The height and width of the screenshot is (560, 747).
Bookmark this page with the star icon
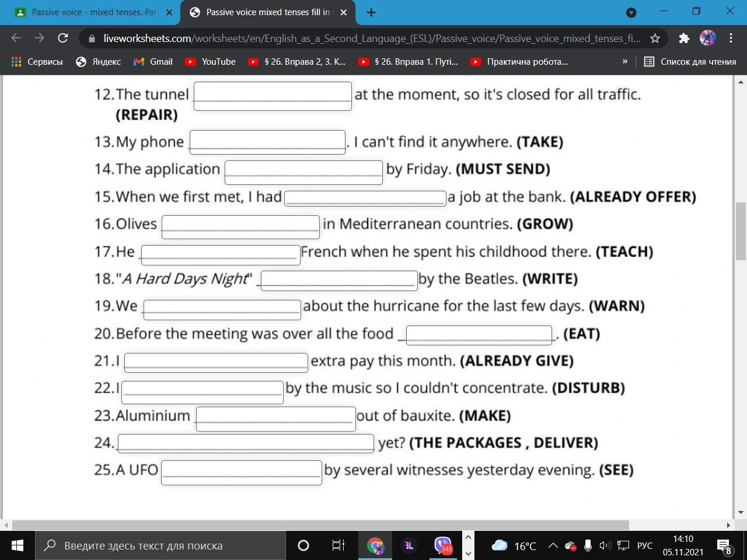coord(655,38)
